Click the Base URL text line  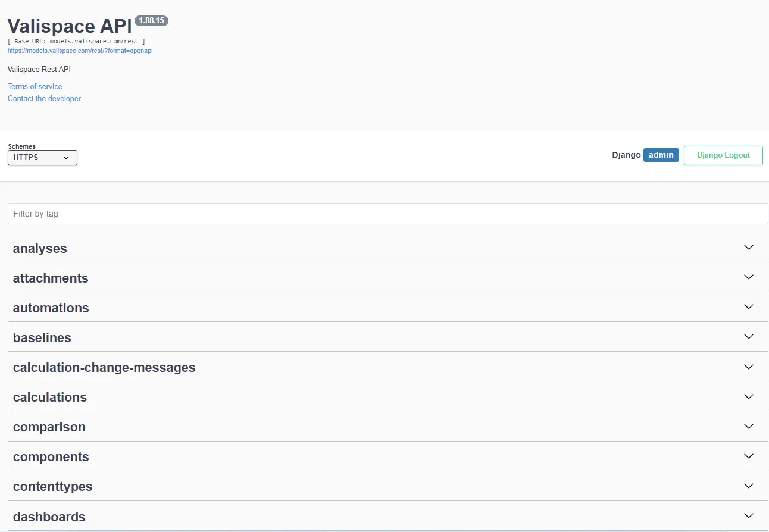[76, 42]
